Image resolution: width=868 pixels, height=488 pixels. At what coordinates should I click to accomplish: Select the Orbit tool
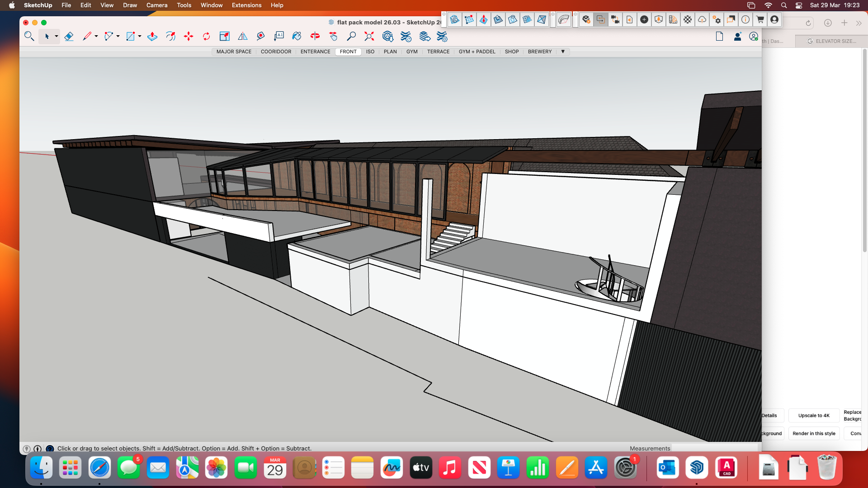coord(315,37)
